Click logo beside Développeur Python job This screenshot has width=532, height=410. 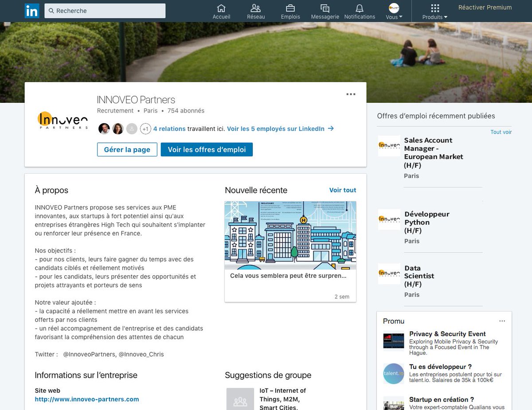point(389,219)
